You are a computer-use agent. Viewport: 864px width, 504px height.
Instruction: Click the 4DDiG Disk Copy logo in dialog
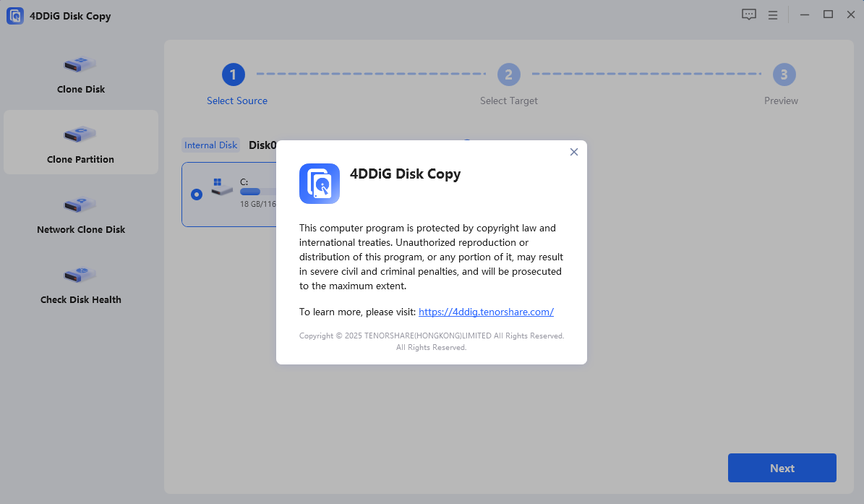319,184
